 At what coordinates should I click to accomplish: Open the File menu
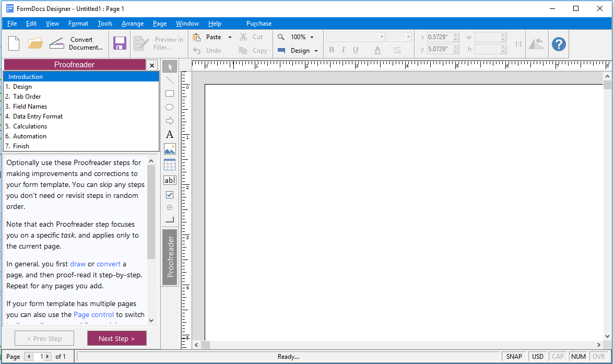(12, 24)
